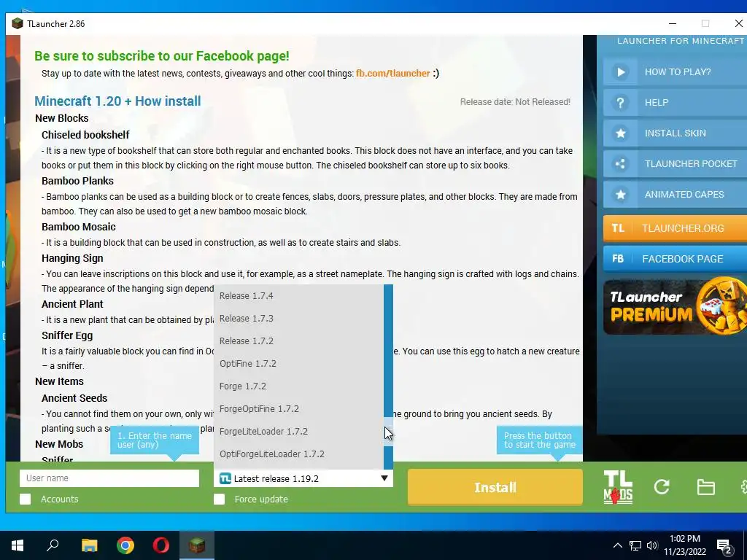The image size is (747, 560).
Task: Open the game folder icon
Action: [705, 487]
